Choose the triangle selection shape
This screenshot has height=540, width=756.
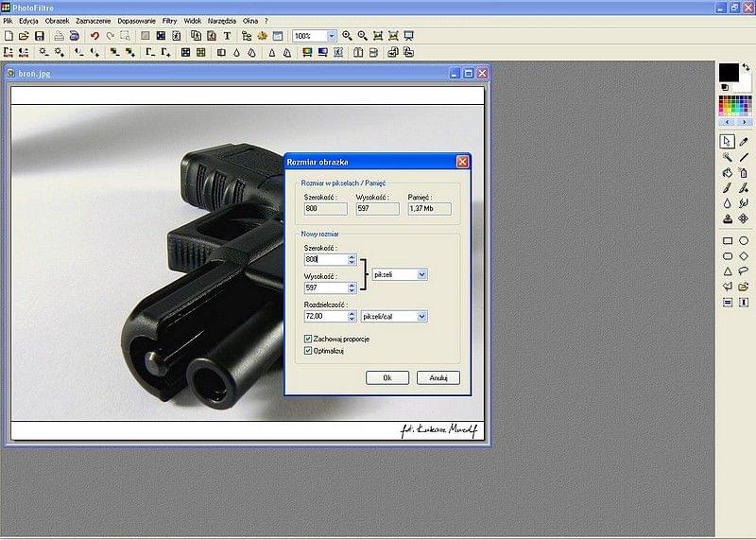[x=728, y=271]
